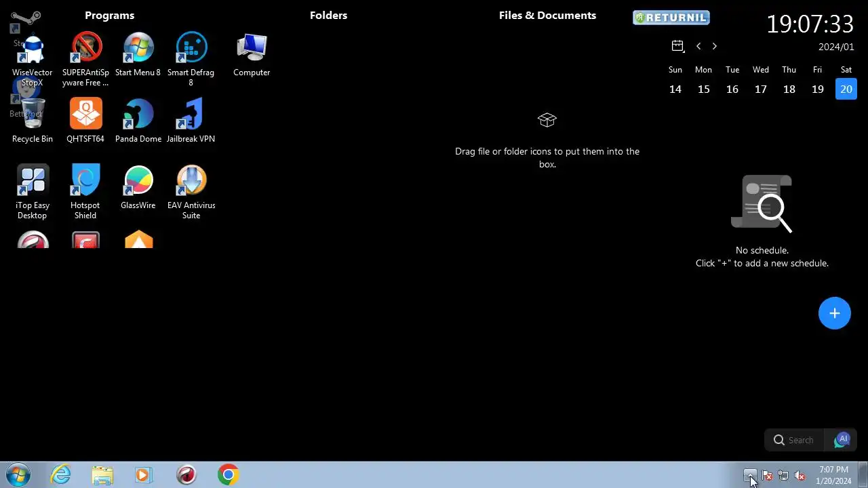
Task: Launch Smart Defrag 8 shortcut
Action: pyautogui.click(x=191, y=60)
